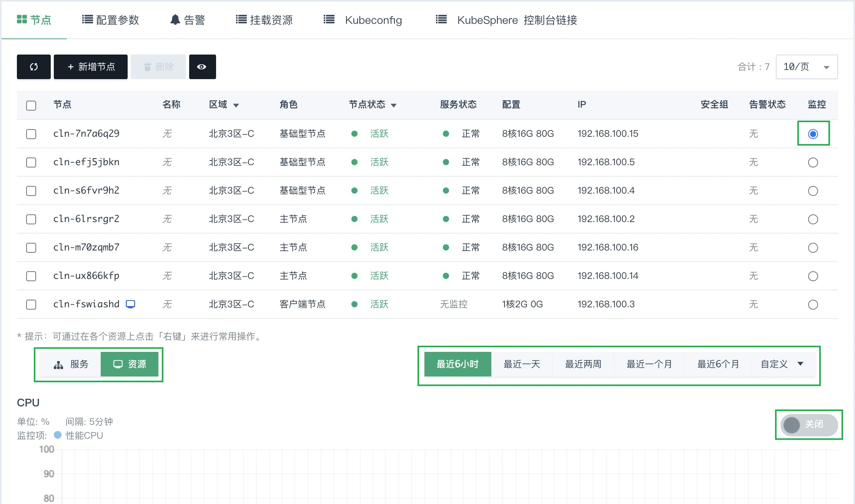Choose the 最近两周 time range

click(x=583, y=364)
